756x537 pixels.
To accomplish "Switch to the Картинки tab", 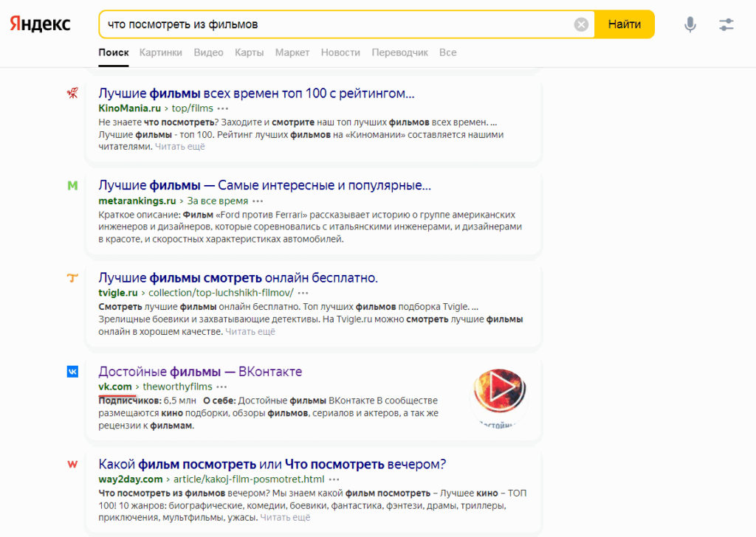I will [160, 52].
